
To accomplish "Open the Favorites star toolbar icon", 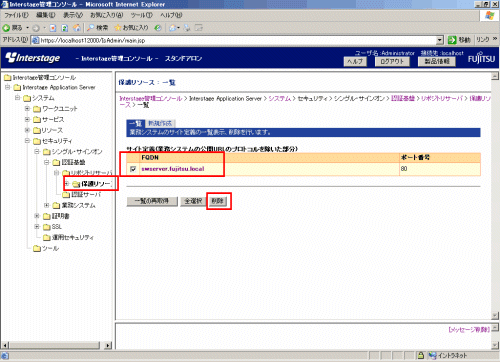I will click(117, 28).
